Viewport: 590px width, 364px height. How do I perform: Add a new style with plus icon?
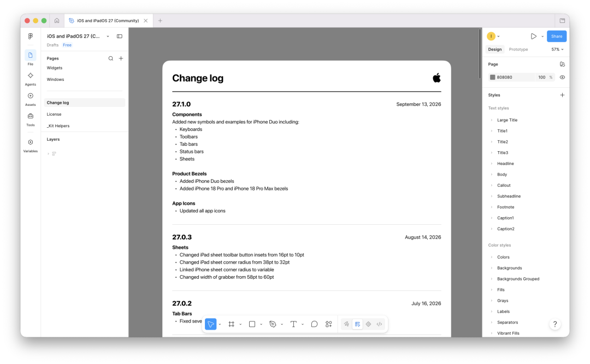pos(562,95)
